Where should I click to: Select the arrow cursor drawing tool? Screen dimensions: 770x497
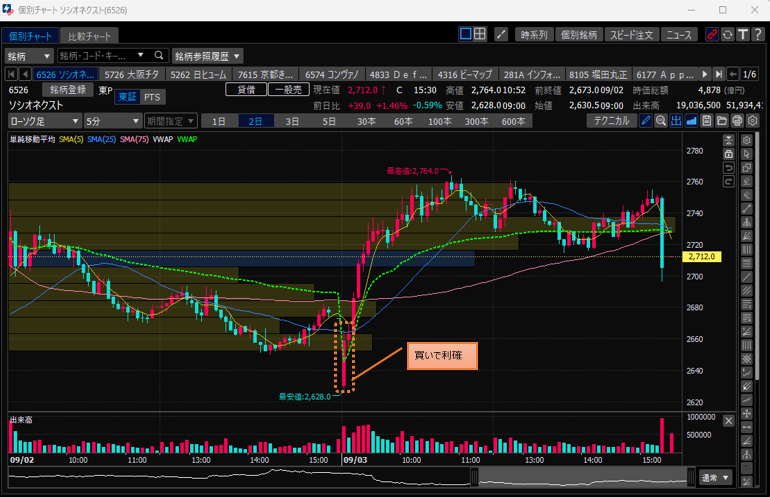(x=747, y=153)
